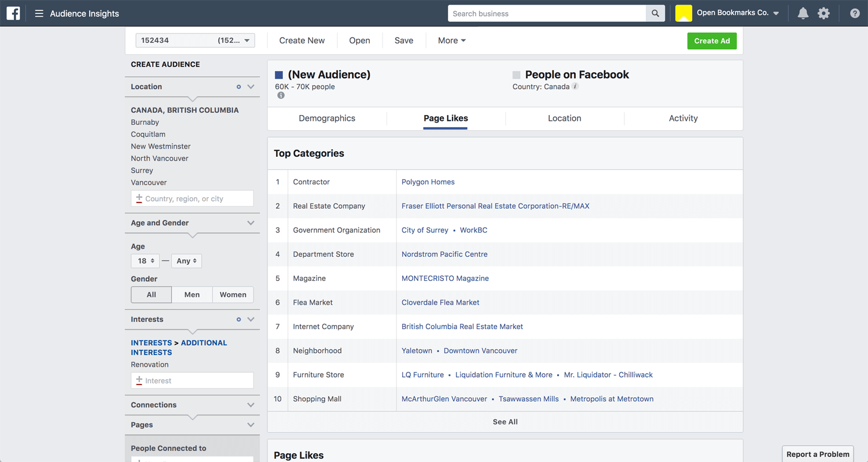Select North Vancouver location entry
Image resolution: width=868 pixels, height=462 pixels.
(x=159, y=158)
